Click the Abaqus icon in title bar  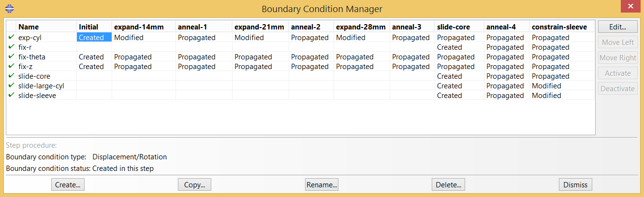click(x=9, y=8)
